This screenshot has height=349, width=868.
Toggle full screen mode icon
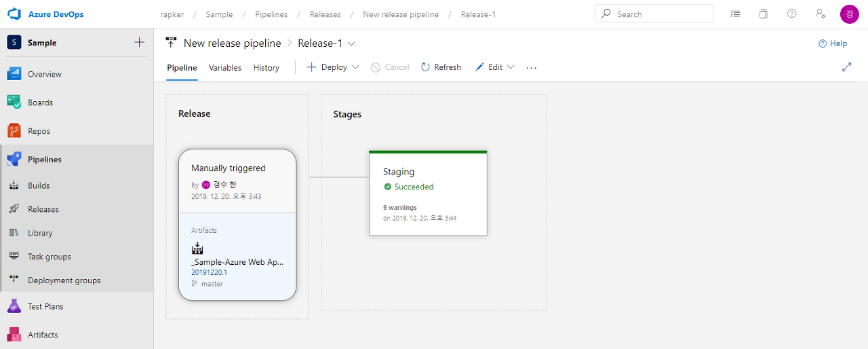[x=846, y=67]
